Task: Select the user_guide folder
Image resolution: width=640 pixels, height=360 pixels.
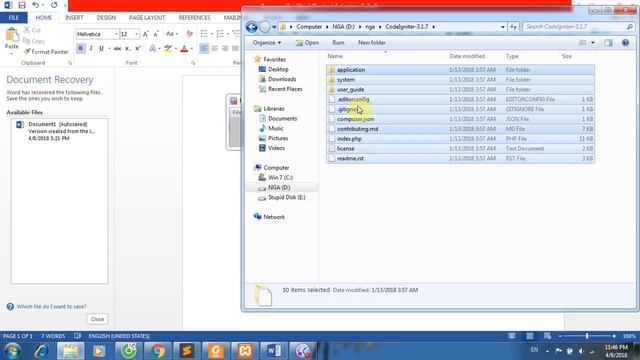Action: click(460, 89)
